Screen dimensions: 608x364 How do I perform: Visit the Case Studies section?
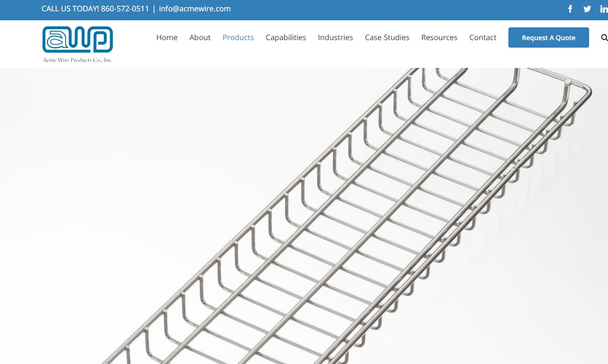pos(387,37)
